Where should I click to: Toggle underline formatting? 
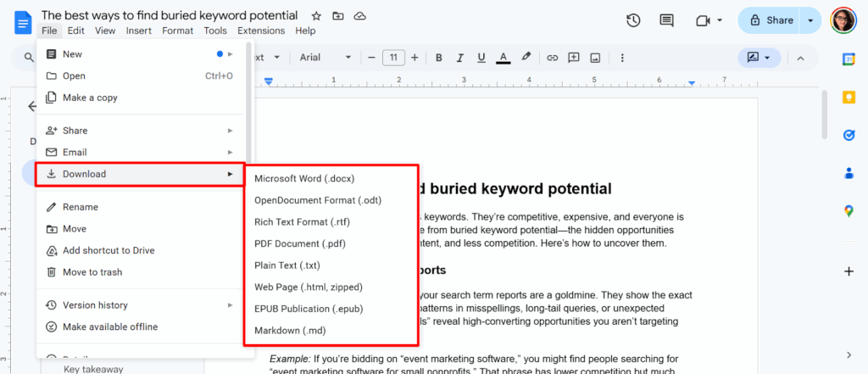coord(481,58)
